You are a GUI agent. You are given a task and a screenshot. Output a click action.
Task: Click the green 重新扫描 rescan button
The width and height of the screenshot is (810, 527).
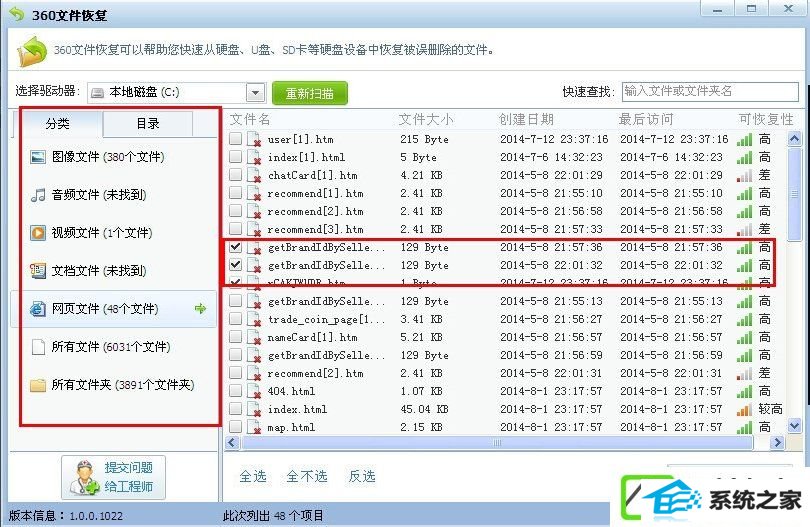310,94
